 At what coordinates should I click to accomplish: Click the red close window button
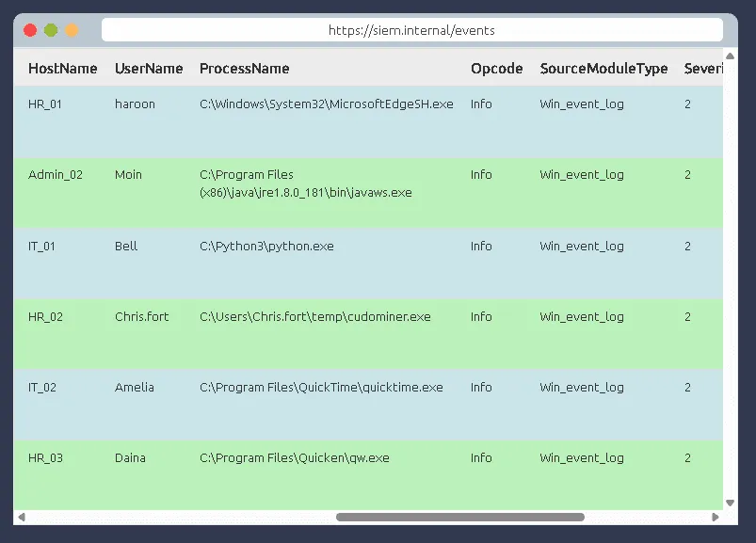tap(30, 30)
